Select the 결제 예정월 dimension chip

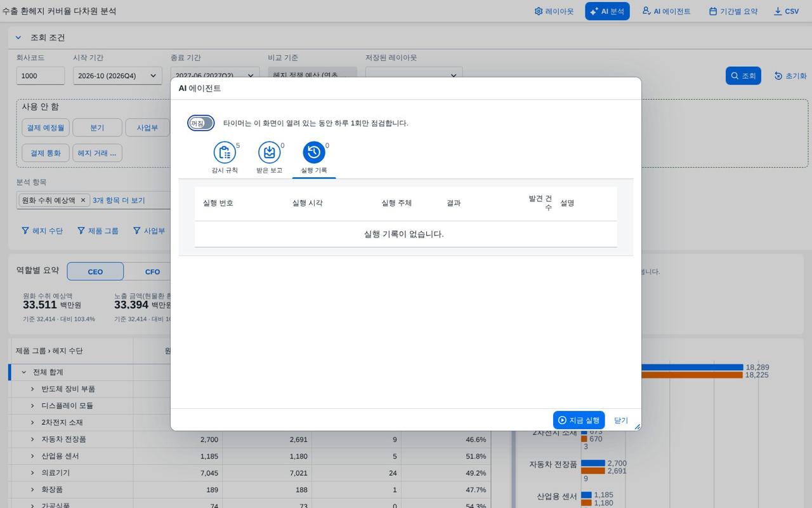click(46, 128)
